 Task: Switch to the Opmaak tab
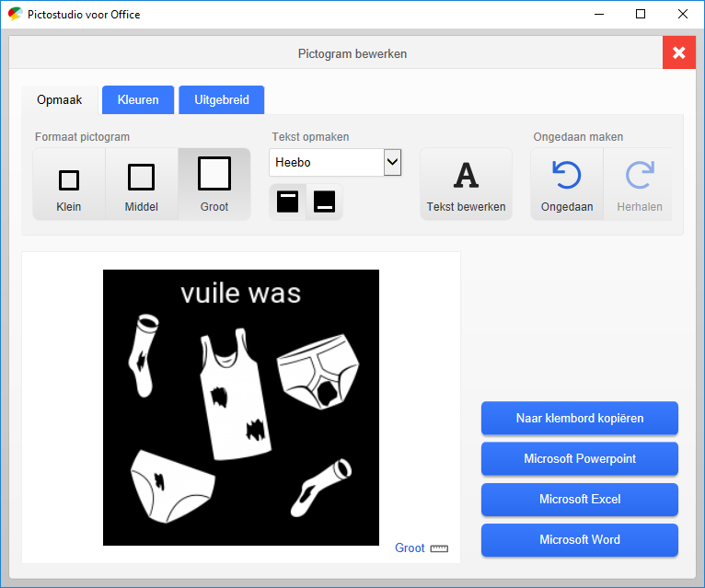tap(59, 99)
